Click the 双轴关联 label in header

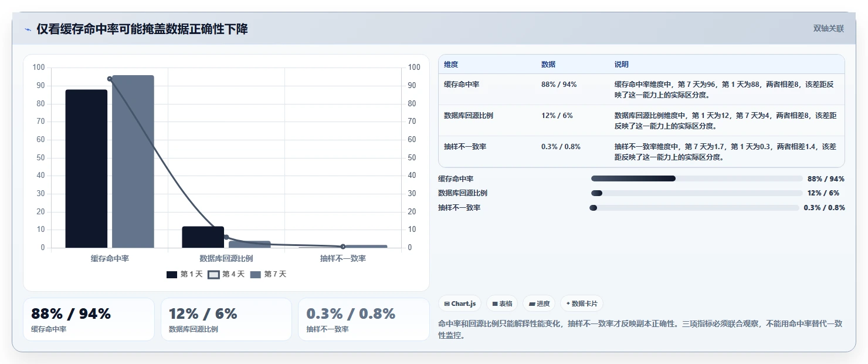tap(828, 29)
